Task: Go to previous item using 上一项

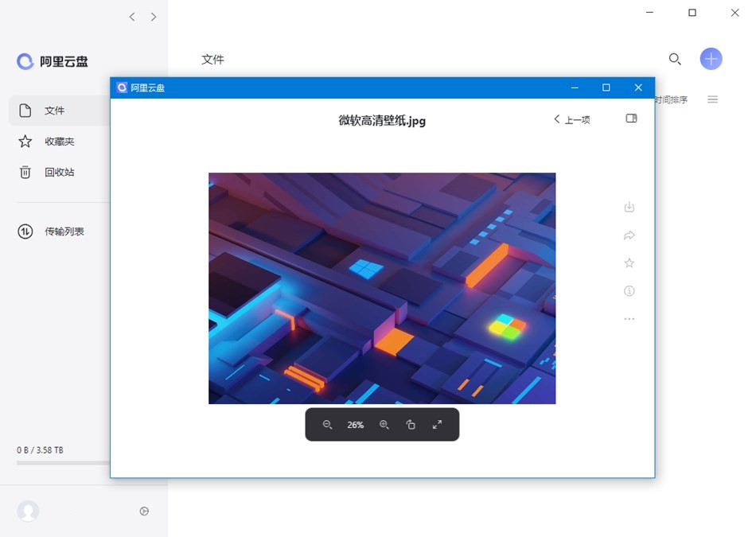Action: (572, 119)
